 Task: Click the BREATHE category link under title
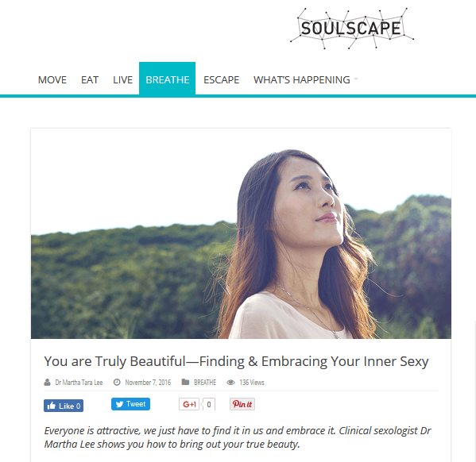point(205,382)
